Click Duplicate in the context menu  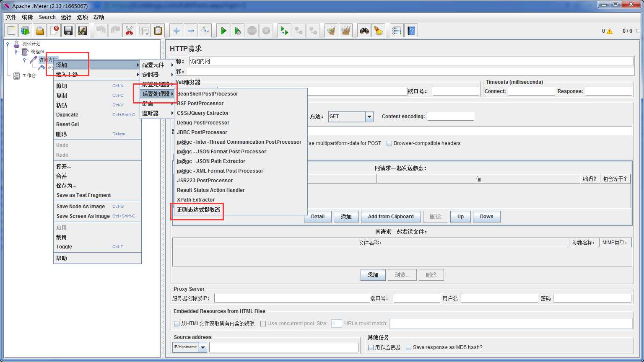coord(97,115)
